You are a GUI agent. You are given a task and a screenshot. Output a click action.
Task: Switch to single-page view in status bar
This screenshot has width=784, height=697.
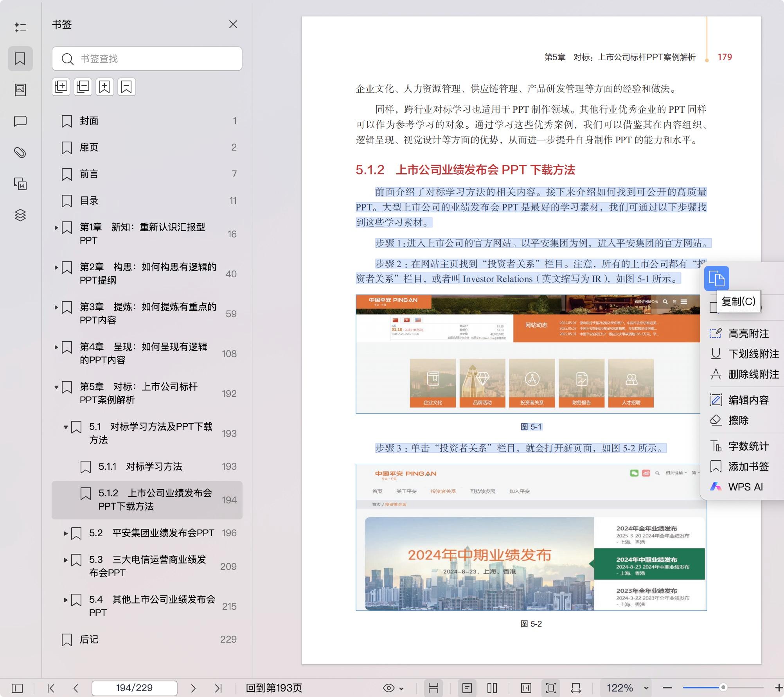click(468, 688)
